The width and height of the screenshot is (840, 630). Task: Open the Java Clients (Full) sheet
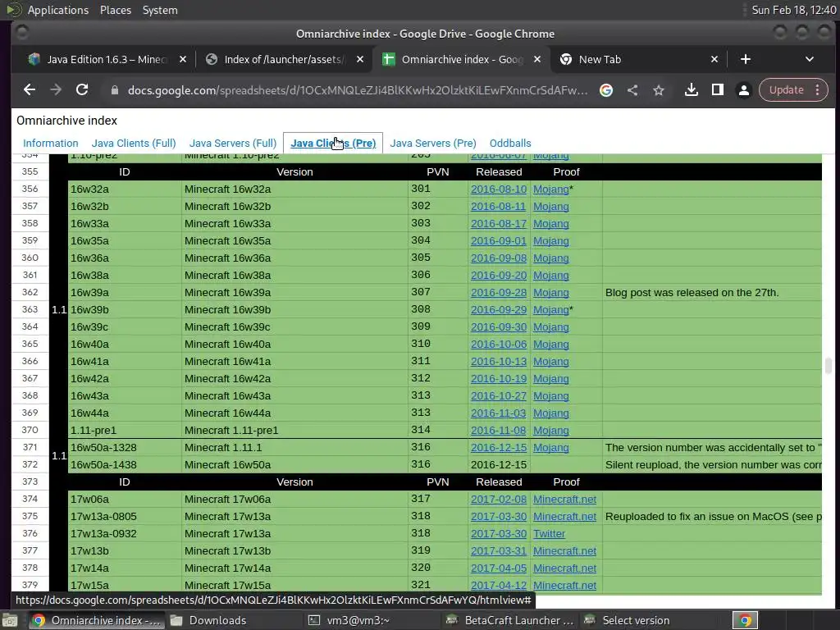coord(134,143)
